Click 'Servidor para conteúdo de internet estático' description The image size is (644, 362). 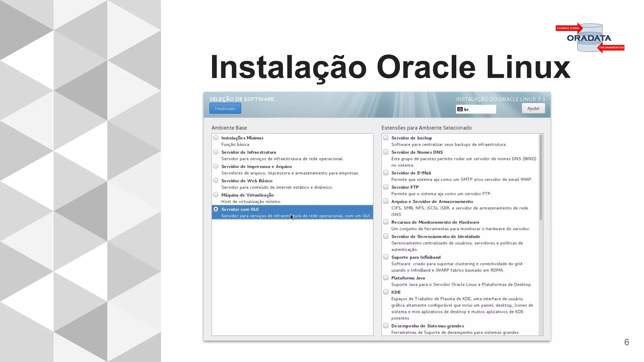click(277, 187)
